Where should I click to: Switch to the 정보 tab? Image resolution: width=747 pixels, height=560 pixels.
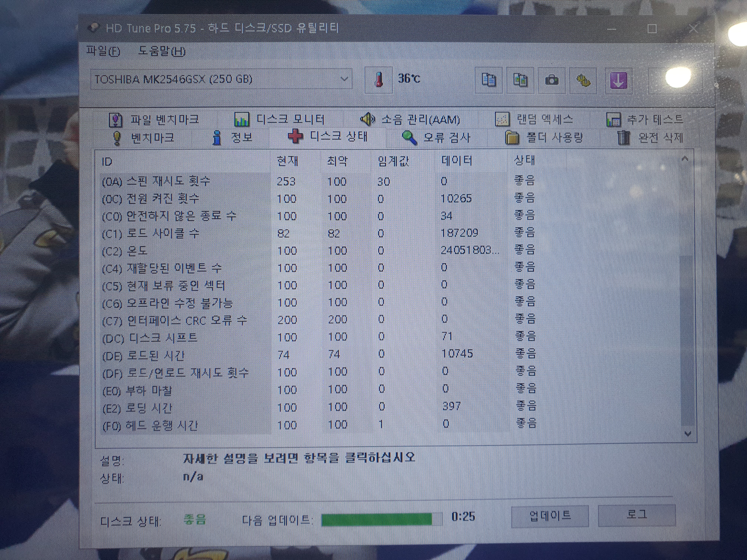pos(232,137)
